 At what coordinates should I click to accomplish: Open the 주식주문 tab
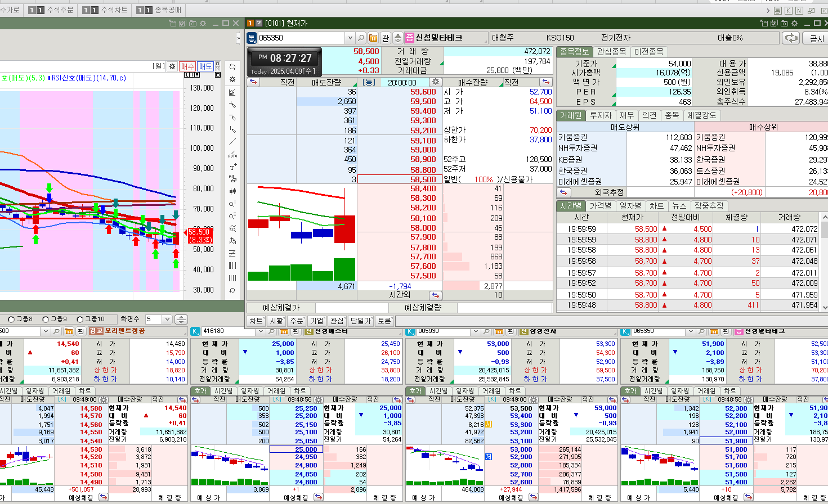point(51,10)
